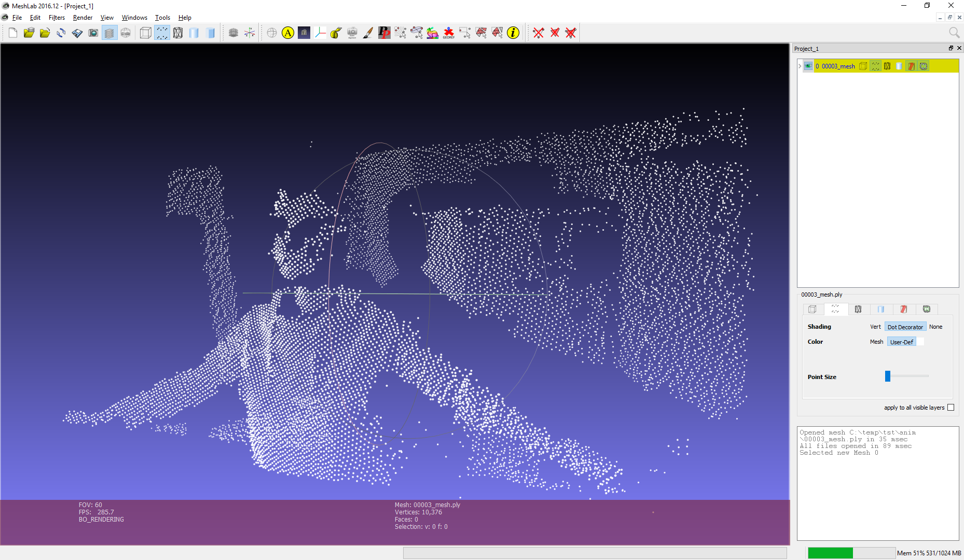Toggle visibility eye of 00003_mesh layer
This screenshot has height=560, width=964.
(x=808, y=66)
